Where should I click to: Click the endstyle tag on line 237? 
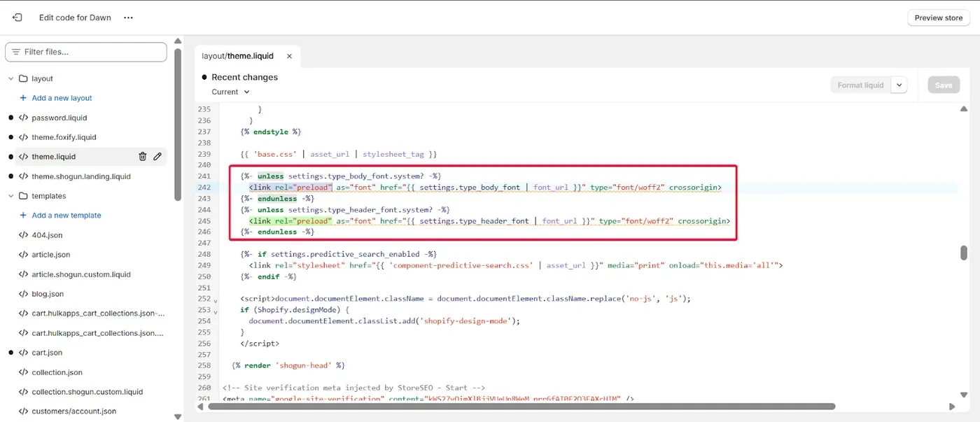[x=270, y=132]
